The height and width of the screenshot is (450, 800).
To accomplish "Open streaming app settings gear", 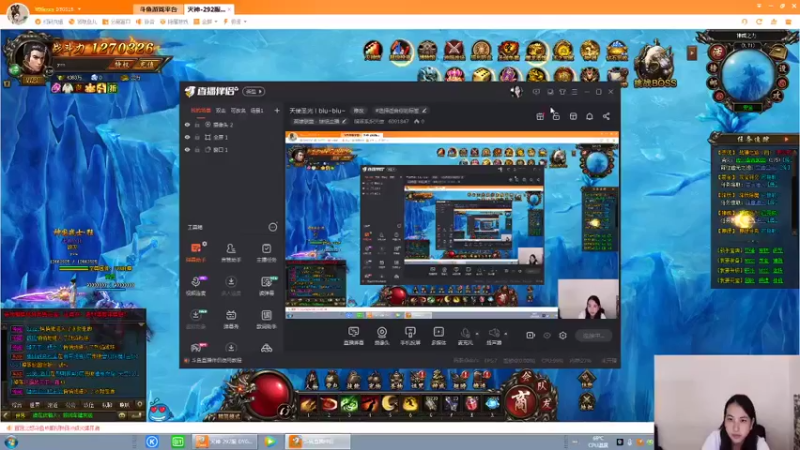I will click(563, 335).
